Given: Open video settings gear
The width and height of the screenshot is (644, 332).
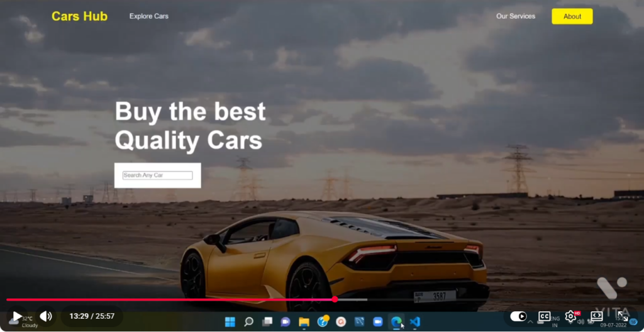Looking at the screenshot, I should (x=570, y=316).
